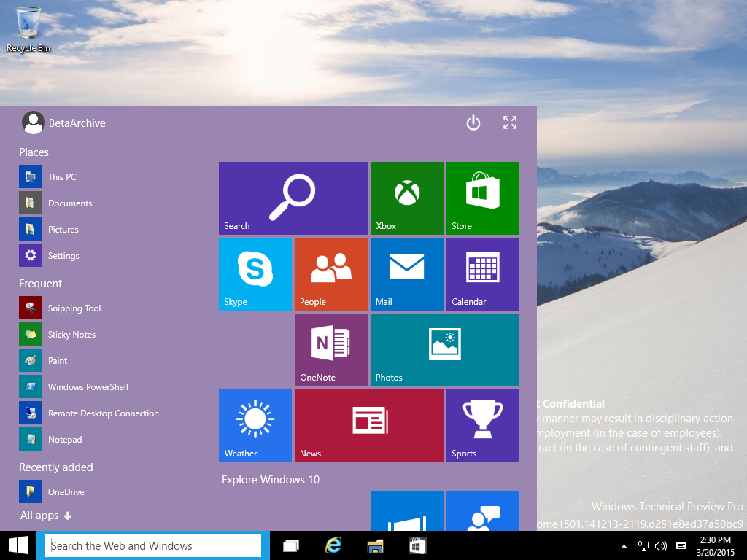The width and height of the screenshot is (747, 560).
Task: Click the Windows Start button
Action: (x=18, y=545)
